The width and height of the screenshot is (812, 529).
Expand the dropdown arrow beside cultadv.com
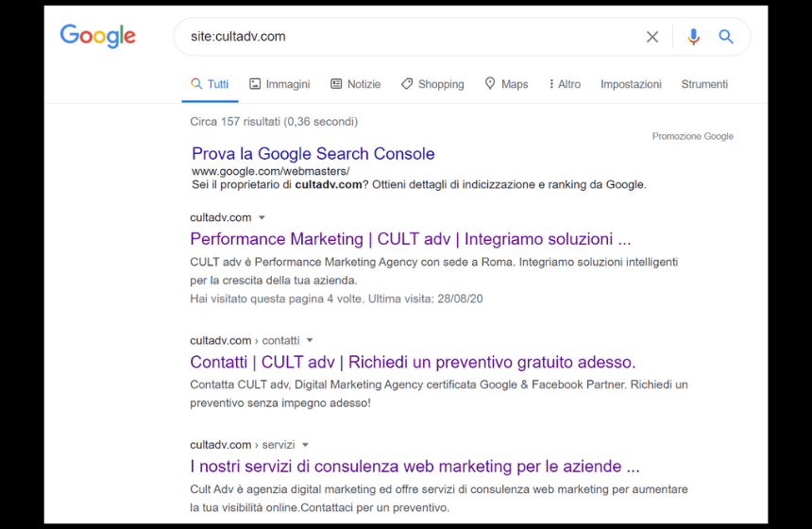[x=262, y=217]
